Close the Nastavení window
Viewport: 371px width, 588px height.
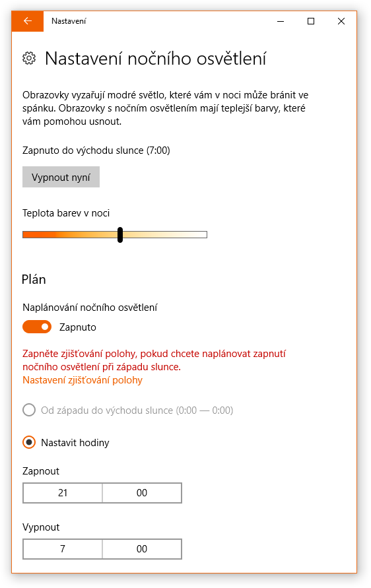click(x=341, y=21)
